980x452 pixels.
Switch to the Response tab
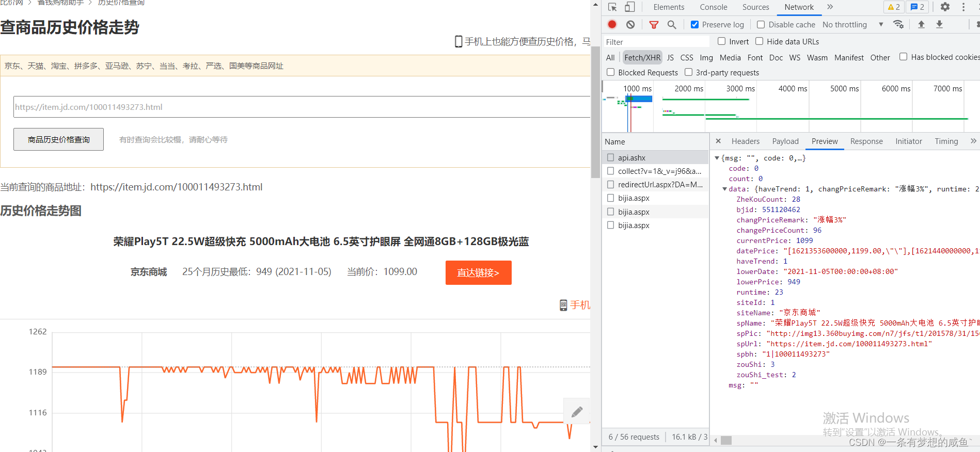click(x=866, y=141)
